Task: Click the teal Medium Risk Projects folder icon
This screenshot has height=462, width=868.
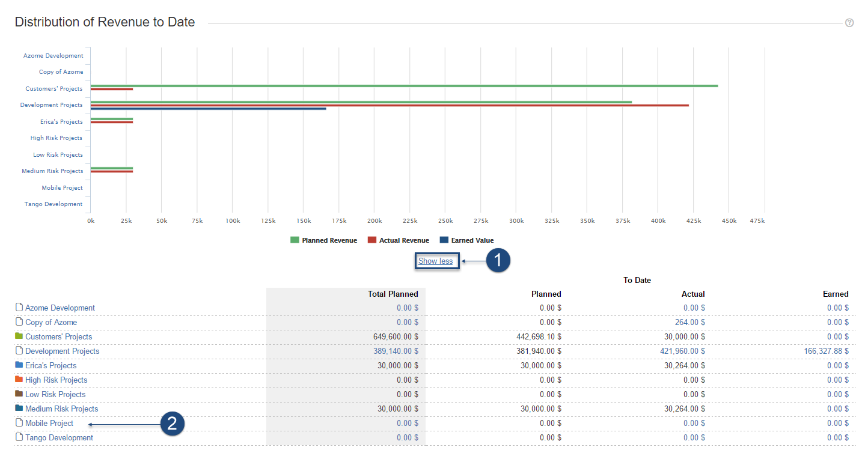Action: (19, 409)
